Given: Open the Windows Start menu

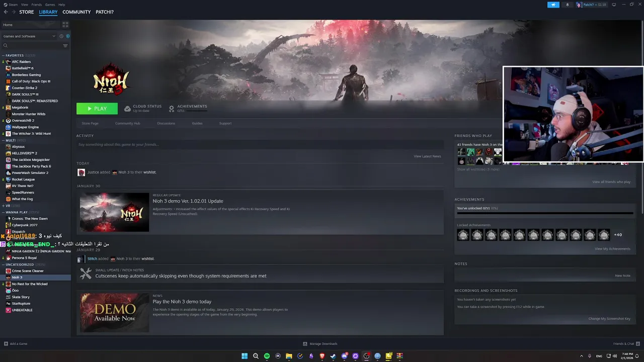Looking at the screenshot, I should (245, 356).
